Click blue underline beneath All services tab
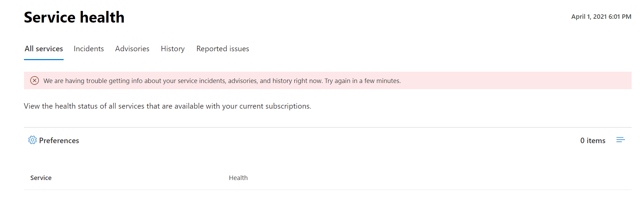The width and height of the screenshot is (644, 207). point(44,59)
